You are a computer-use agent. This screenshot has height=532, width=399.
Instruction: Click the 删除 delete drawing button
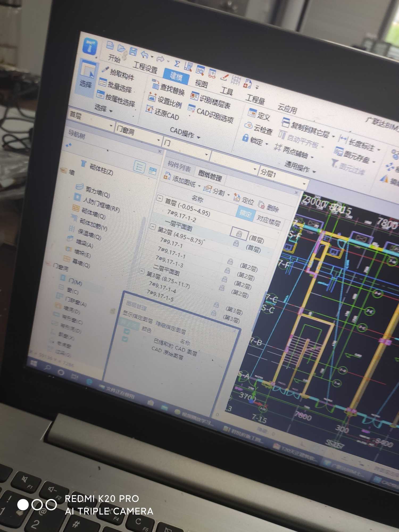269,206
